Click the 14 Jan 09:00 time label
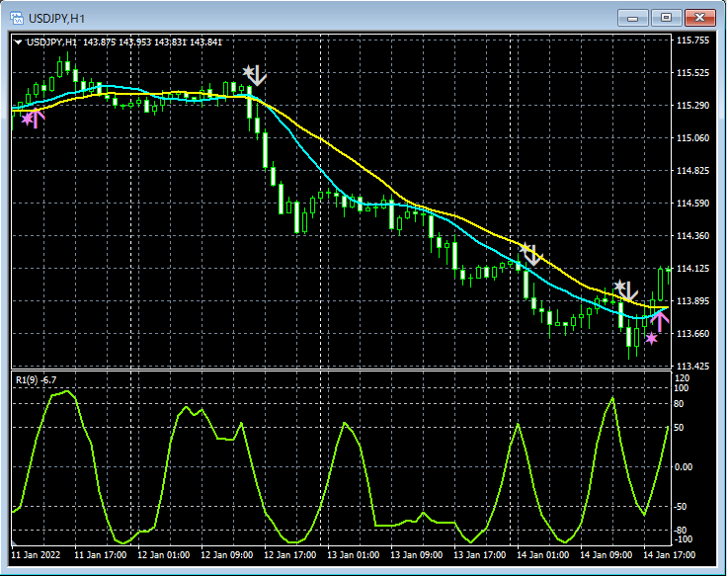Screen dimensions: 728x576 [x=606, y=555]
